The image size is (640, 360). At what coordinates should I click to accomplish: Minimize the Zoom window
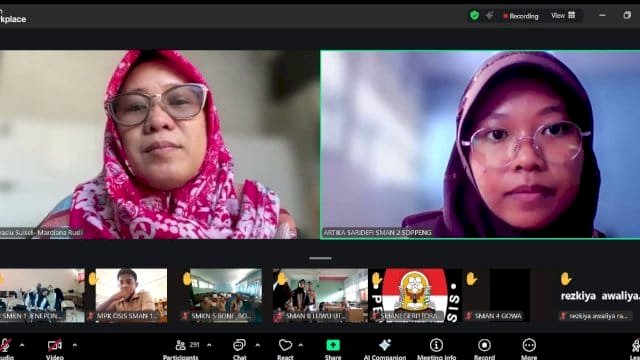[602, 16]
